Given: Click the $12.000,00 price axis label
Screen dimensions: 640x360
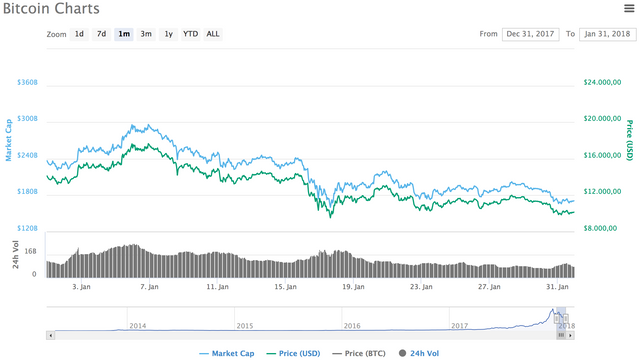Looking at the screenshot, I should coord(602,191).
